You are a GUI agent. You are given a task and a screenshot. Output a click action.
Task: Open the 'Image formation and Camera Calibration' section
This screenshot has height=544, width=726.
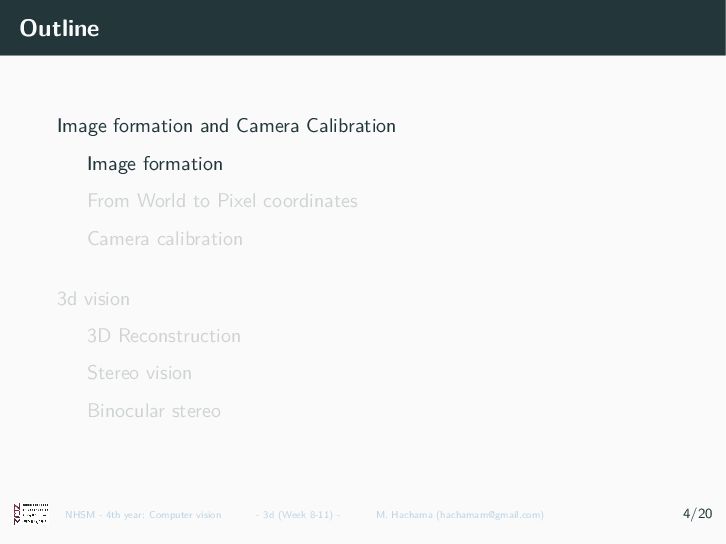tap(226, 126)
